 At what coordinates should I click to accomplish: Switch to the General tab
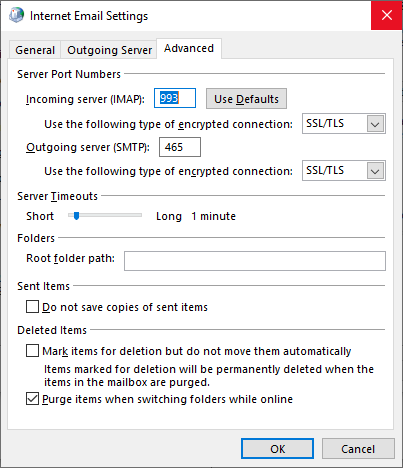(35, 50)
